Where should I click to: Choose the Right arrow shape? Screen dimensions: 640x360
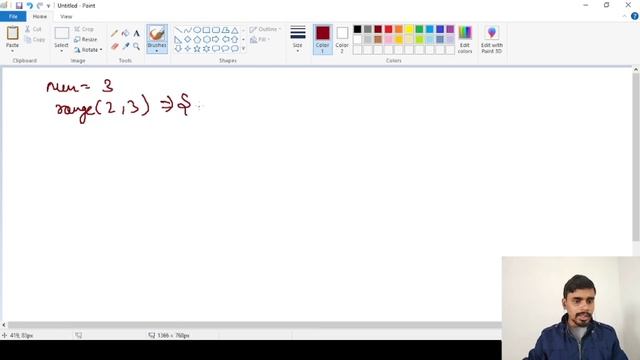tap(216, 40)
